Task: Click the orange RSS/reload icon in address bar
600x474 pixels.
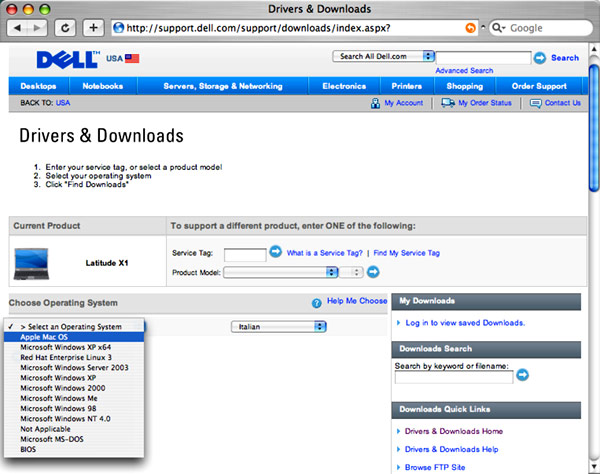Action: pos(470,28)
